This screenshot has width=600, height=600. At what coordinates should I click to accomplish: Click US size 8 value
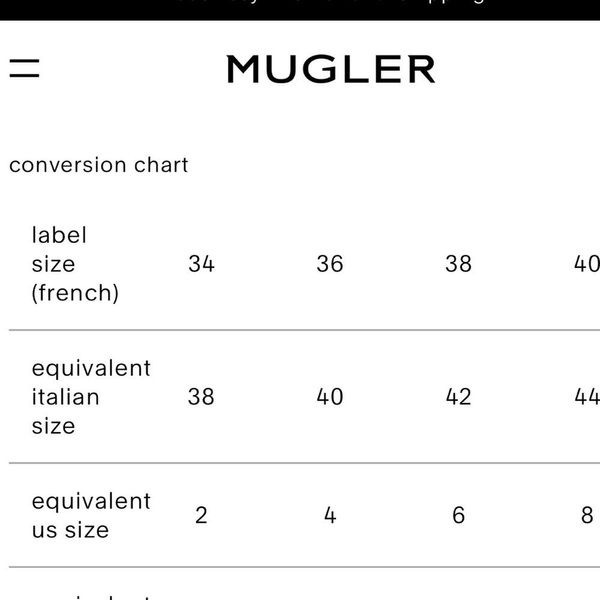point(587,515)
